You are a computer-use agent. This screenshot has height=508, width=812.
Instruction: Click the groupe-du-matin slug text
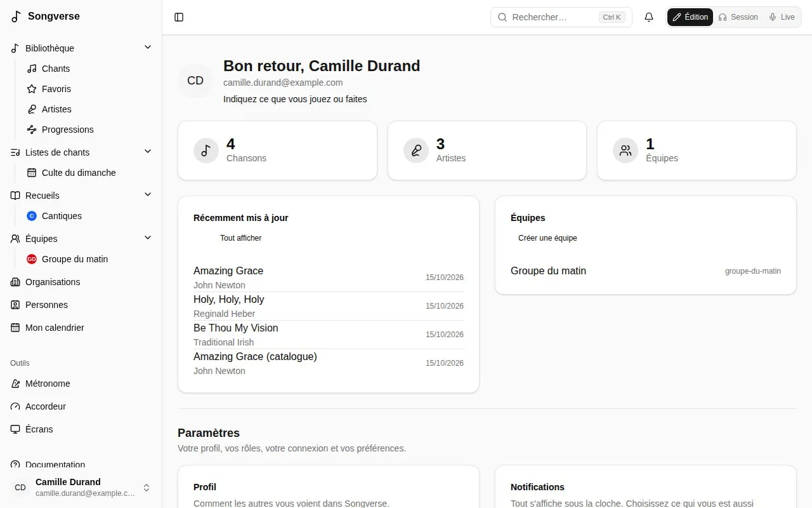click(x=753, y=271)
